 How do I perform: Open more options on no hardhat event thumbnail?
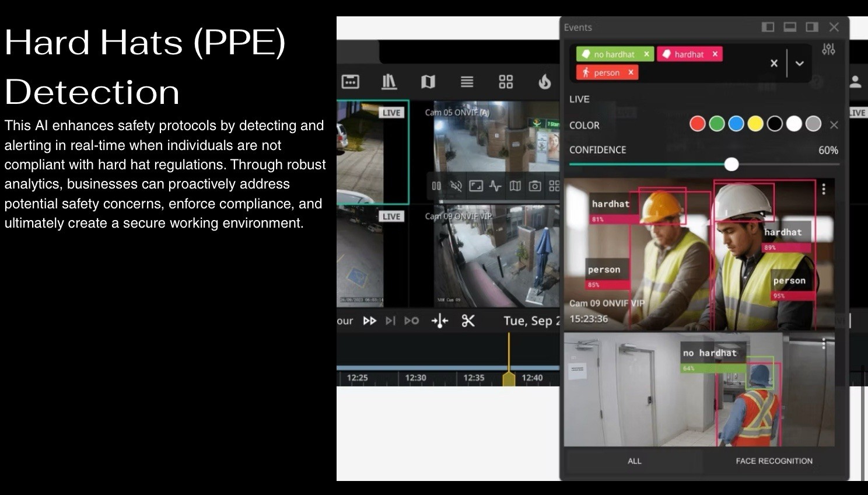click(824, 344)
